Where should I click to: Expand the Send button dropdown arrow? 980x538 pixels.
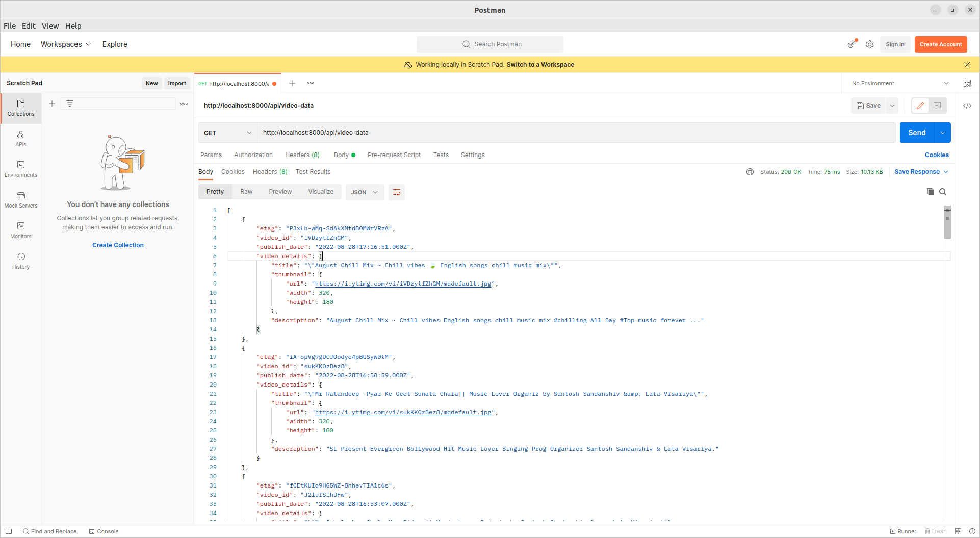pos(943,133)
